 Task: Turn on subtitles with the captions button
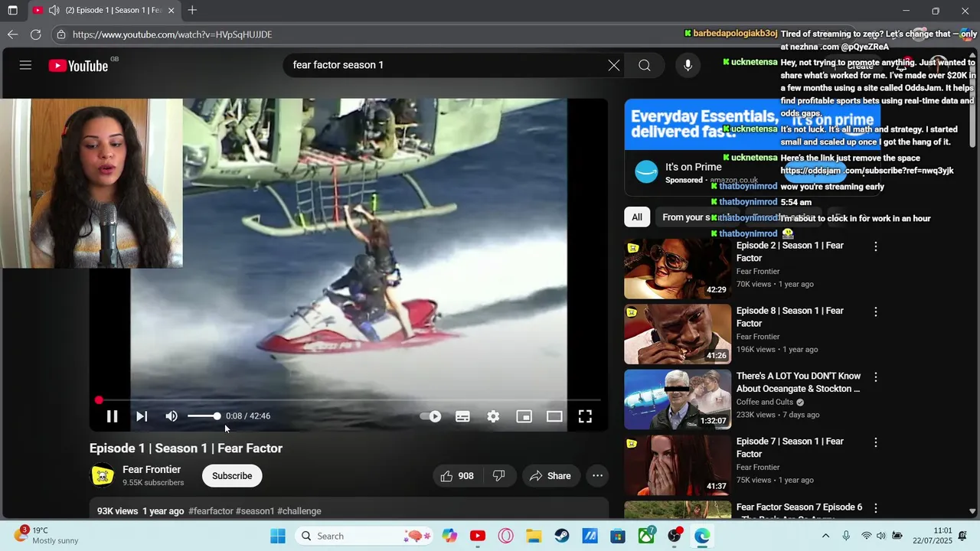pos(462,416)
